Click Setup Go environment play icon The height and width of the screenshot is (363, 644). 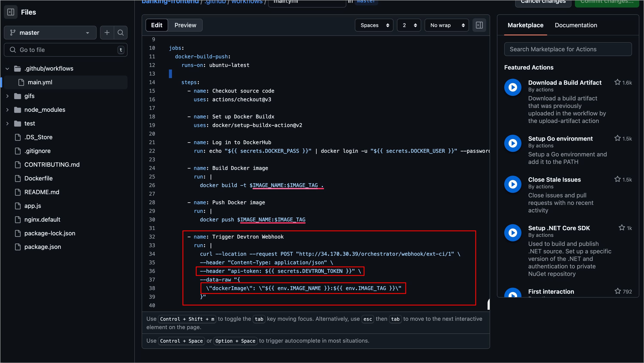point(512,143)
